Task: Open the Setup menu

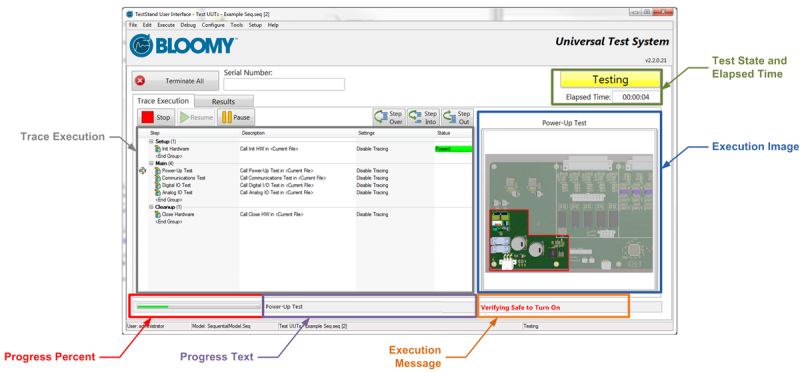Action: [255, 24]
